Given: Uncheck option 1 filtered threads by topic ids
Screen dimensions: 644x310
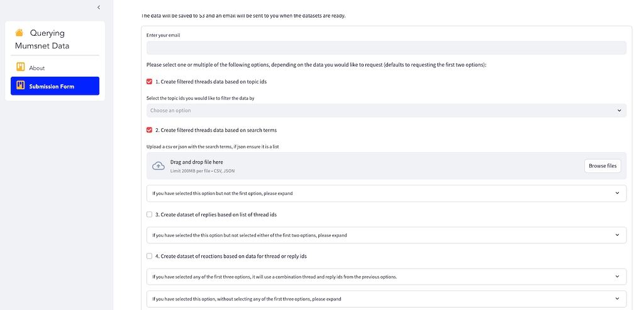Looking at the screenshot, I should point(150,82).
